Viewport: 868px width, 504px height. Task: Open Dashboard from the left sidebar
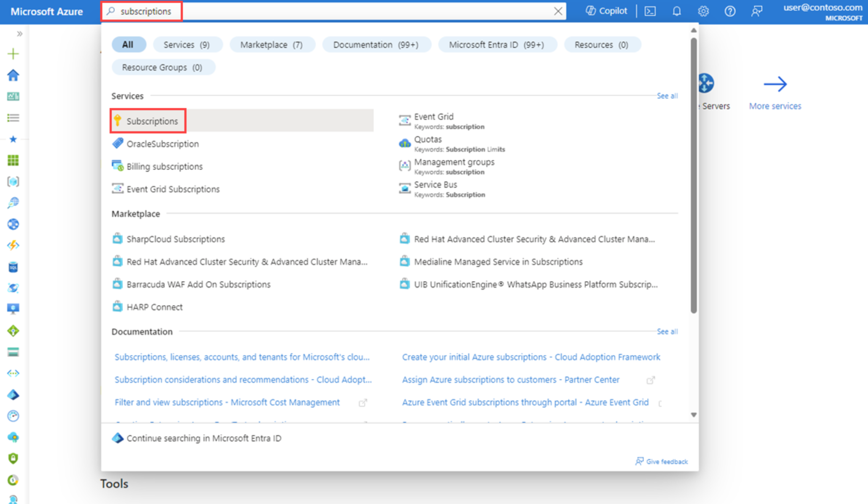tap(13, 96)
